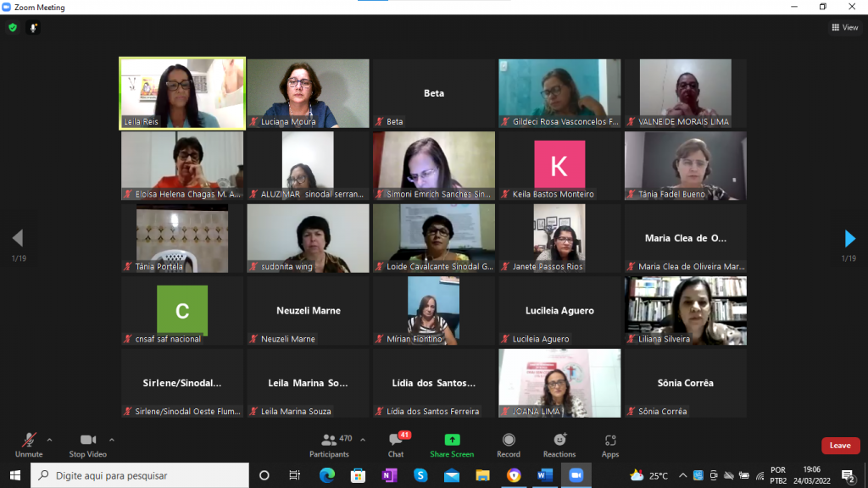The height and width of the screenshot is (488, 868).
Task: Click the green encryption shield icon
Action: click(13, 27)
